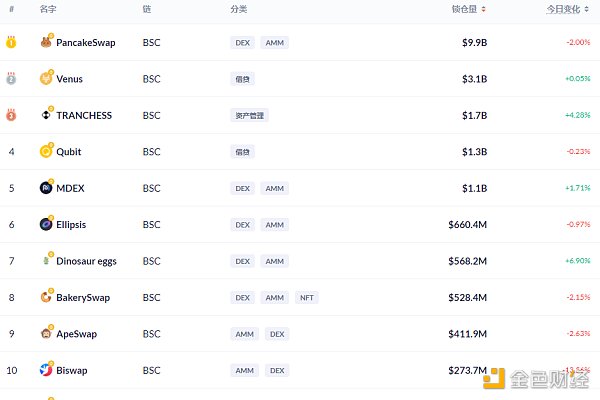The height and width of the screenshot is (400, 600).
Task: Open the Biswap project name link
Action: pyautogui.click(x=72, y=370)
